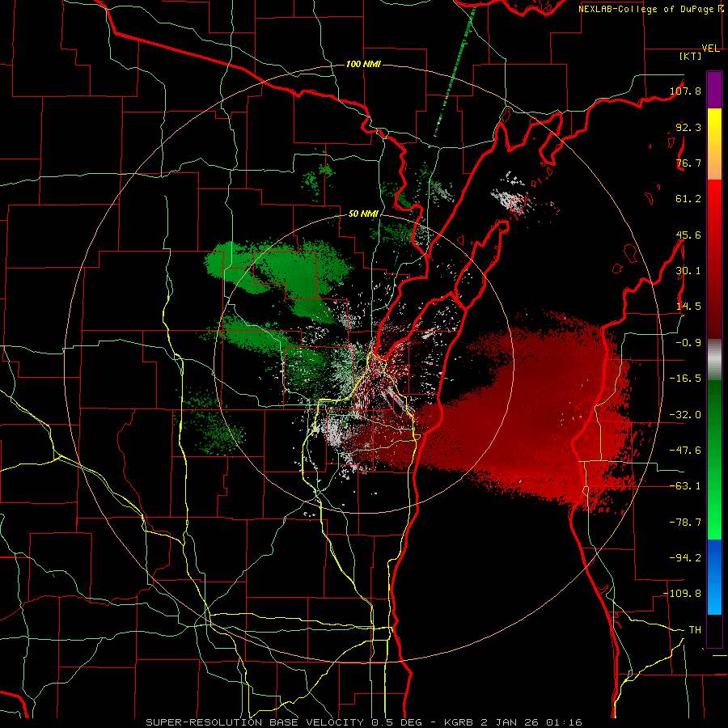Click the dotted green radial spike line
728x728 pixels.
[455, 72]
